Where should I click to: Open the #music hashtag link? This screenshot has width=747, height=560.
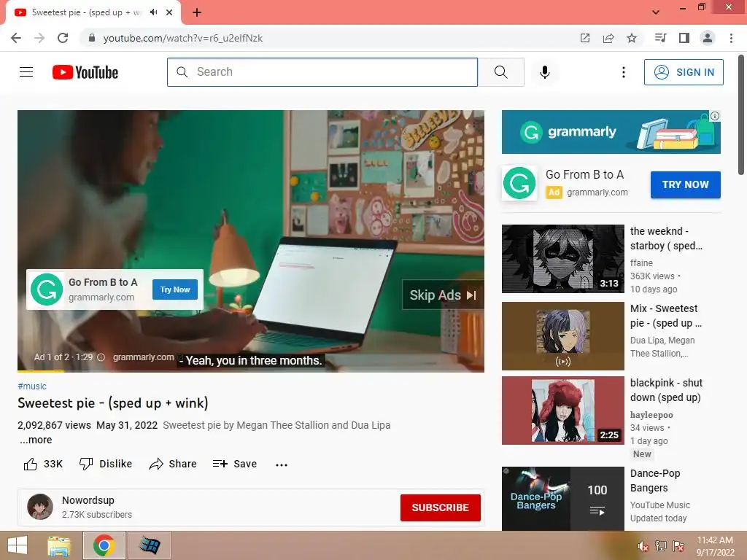coord(32,386)
